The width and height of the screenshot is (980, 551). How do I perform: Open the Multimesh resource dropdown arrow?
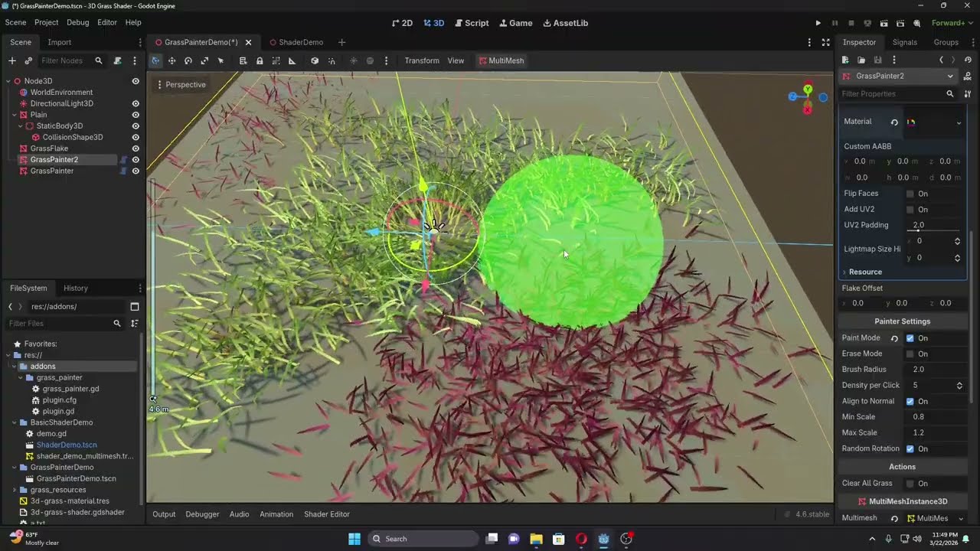961,518
